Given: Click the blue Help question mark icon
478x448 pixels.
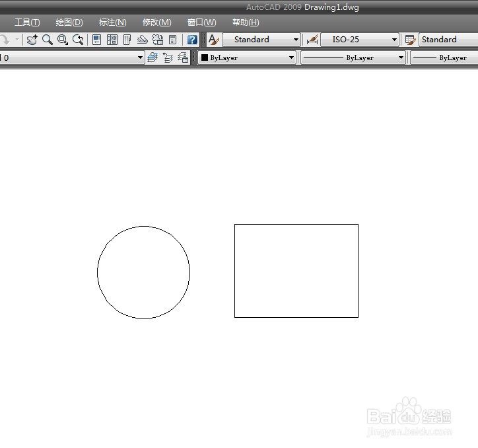Looking at the screenshot, I should coord(192,40).
